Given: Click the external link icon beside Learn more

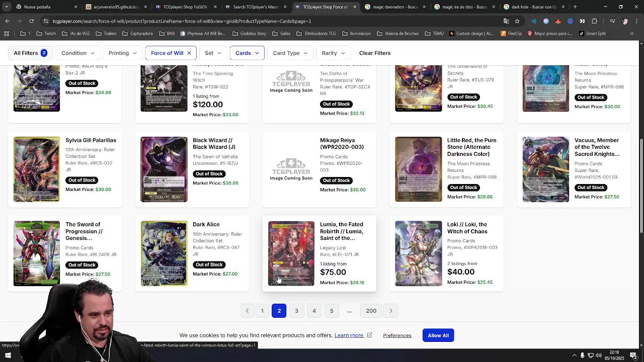Looking at the screenshot, I should click(x=369, y=335).
